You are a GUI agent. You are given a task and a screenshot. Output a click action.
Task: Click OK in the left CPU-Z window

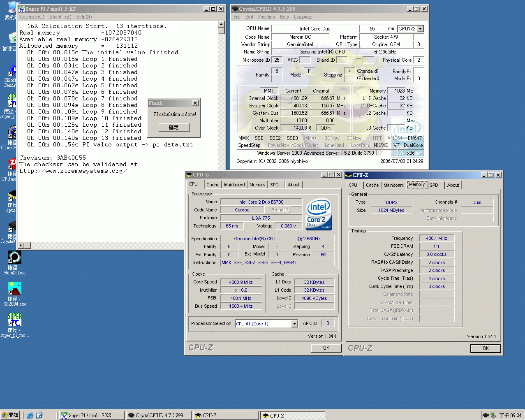tap(326, 348)
